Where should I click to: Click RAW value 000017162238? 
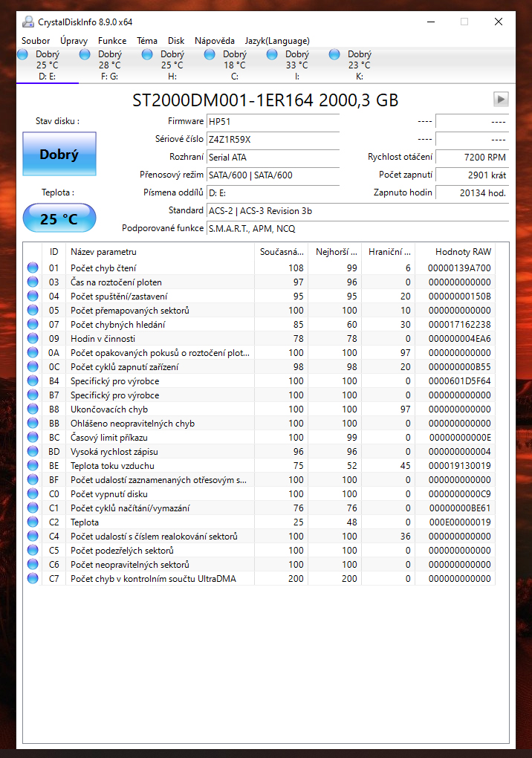[459, 324]
